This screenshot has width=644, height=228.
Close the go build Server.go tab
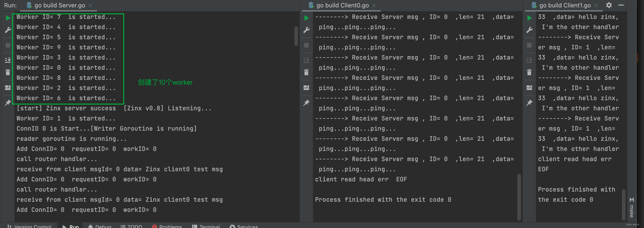90,6
